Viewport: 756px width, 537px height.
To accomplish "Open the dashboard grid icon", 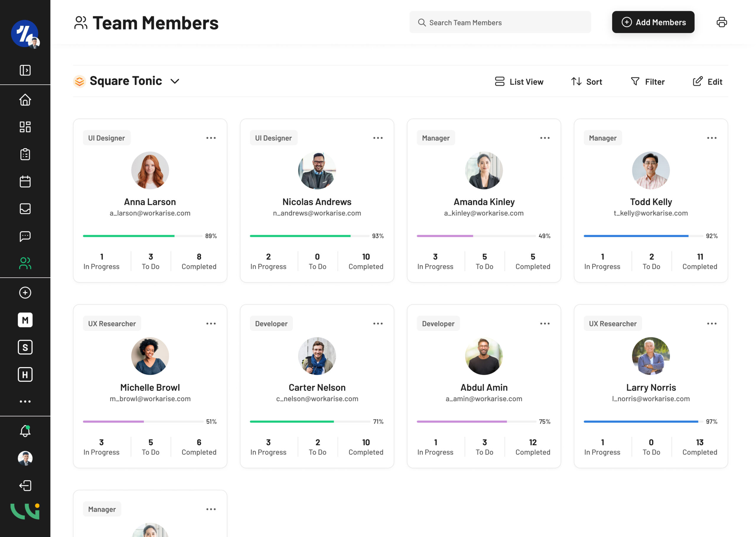I will (x=25, y=127).
